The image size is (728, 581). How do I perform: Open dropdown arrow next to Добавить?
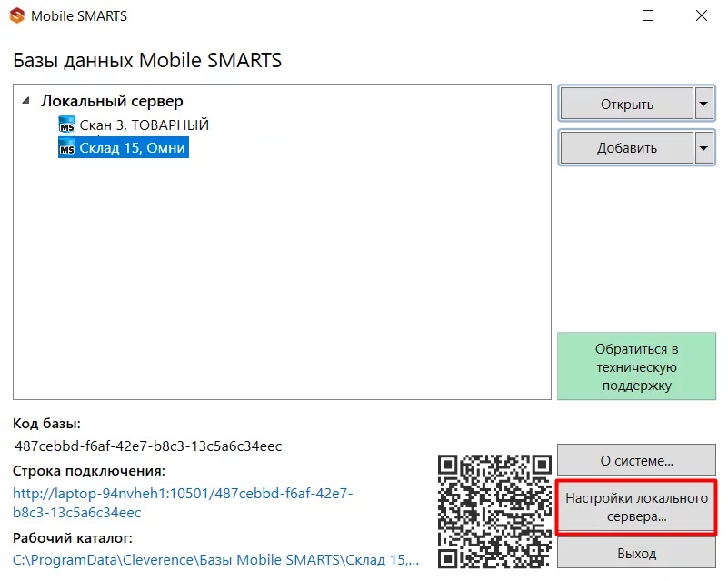pos(703,148)
